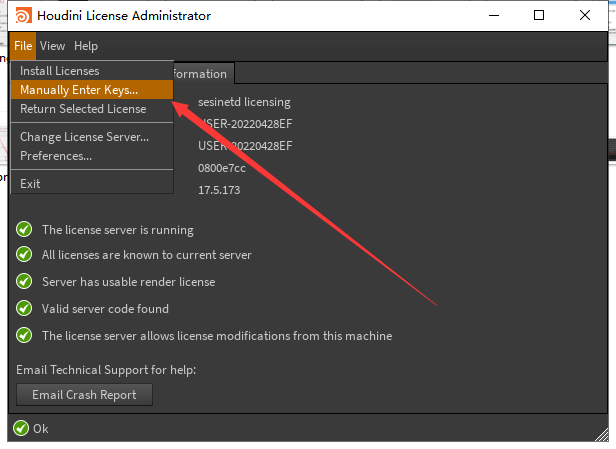This screenshot has width=616, height=449.
Task: Close the Houdini License Administrator window
Action: 585,16
